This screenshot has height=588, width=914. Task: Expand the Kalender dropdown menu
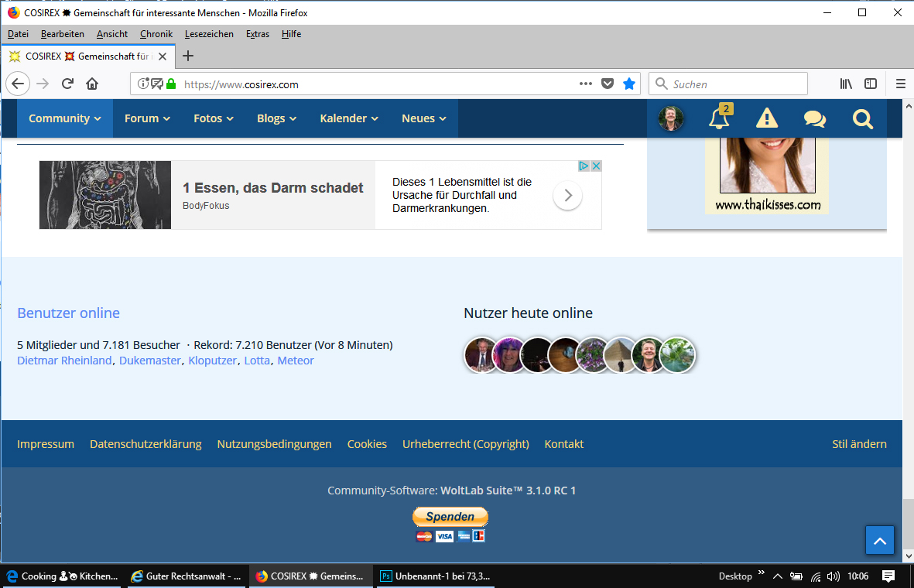[x=348, y=118]
